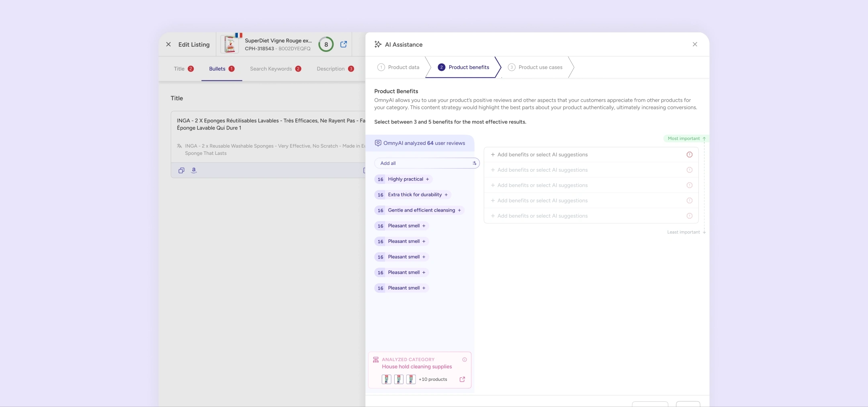
Task: Go to the Product use cases step
Action: (535, 67)
